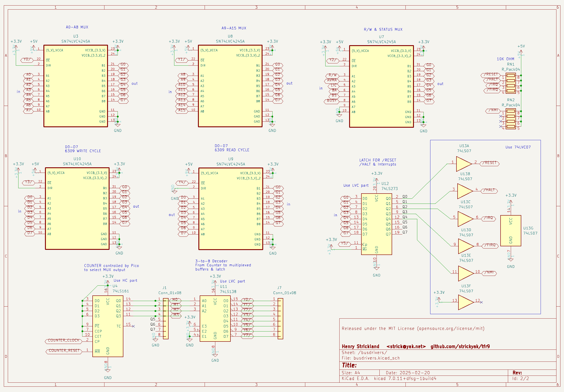The image size is (564, 392).
Task: Select the J1 Conn_01x08 connector symbol
Action: pyautogui.click(x=166, y=319)
